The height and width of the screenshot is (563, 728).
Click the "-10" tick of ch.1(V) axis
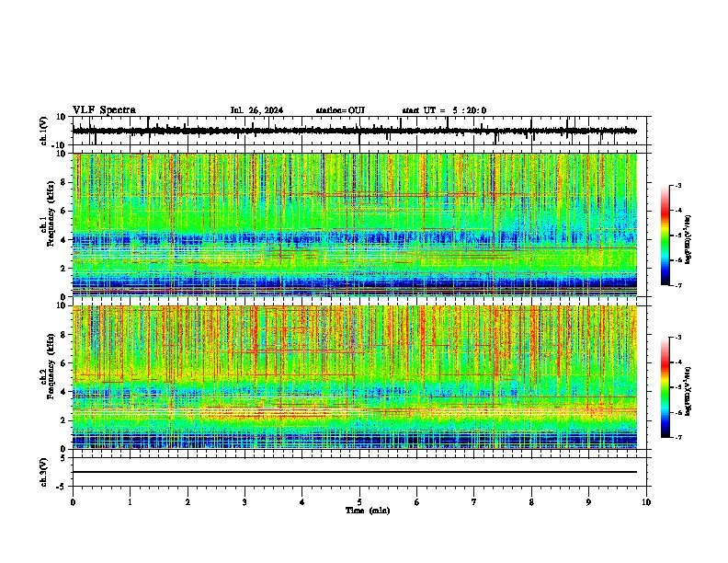click(x=60, y=145)
